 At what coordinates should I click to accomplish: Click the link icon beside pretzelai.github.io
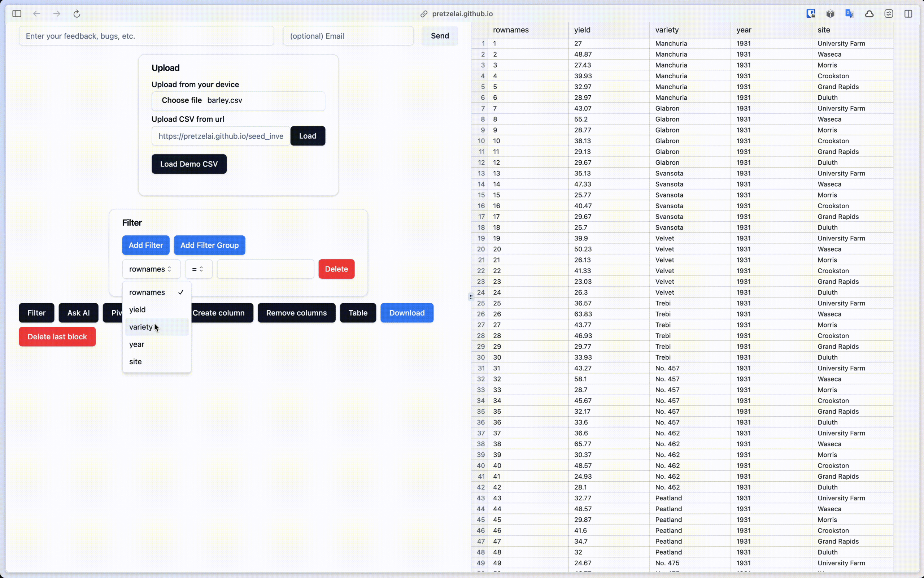423,14
